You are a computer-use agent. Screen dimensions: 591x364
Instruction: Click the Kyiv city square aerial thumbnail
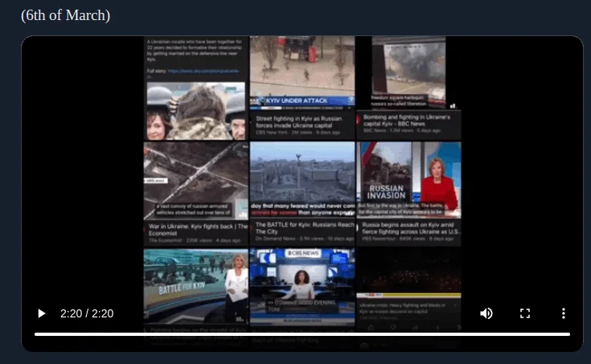pyautogui.click(x=302, y=180)
